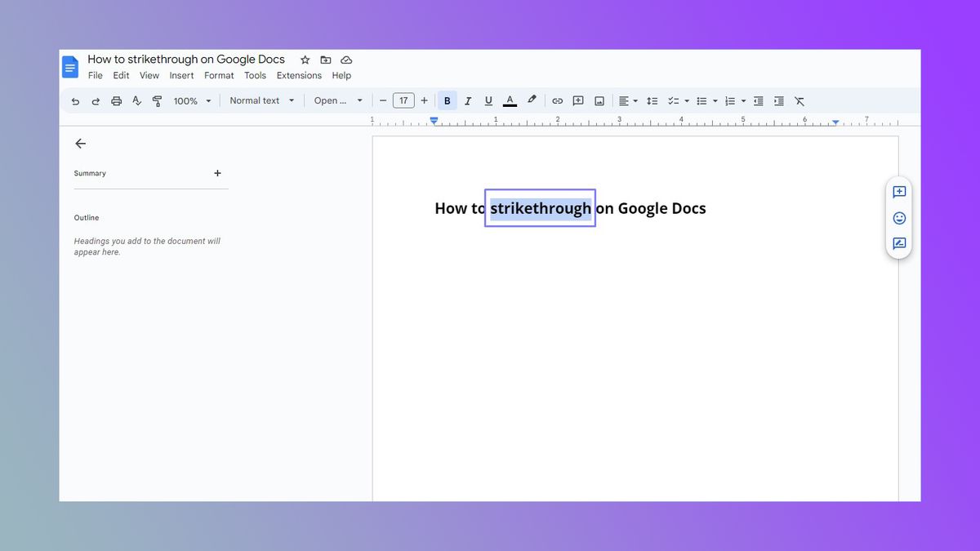Open the text color picker

tap(510, 101)
